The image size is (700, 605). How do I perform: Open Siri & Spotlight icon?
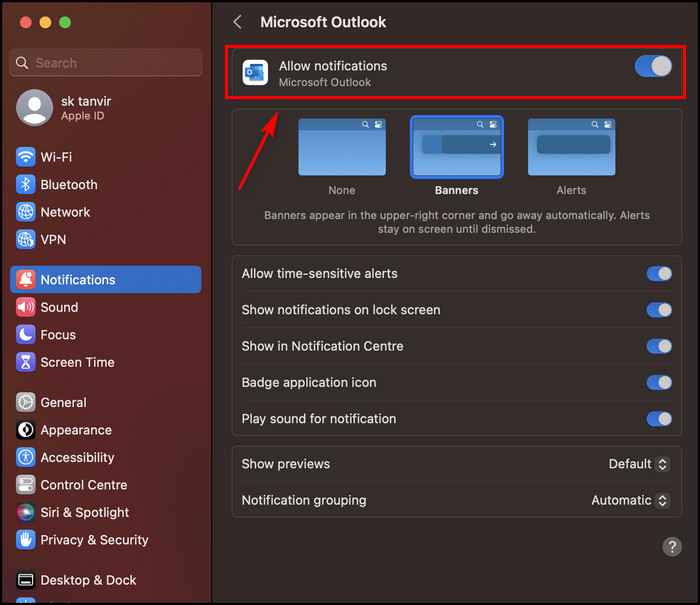(25, 512)
